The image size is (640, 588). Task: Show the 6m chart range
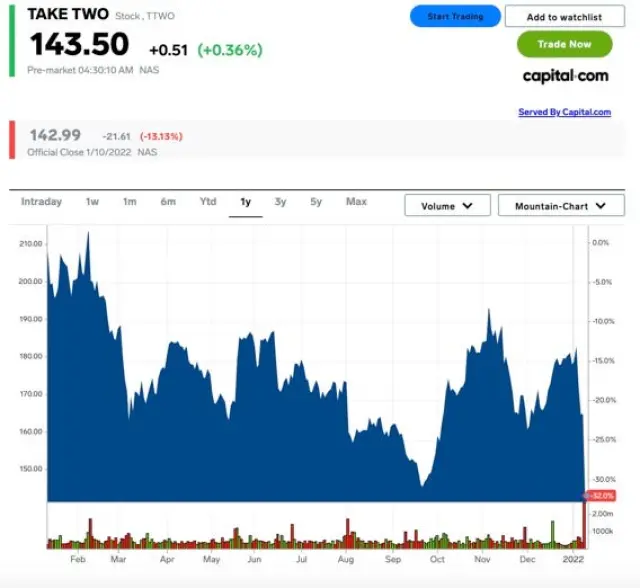[168, 202]
